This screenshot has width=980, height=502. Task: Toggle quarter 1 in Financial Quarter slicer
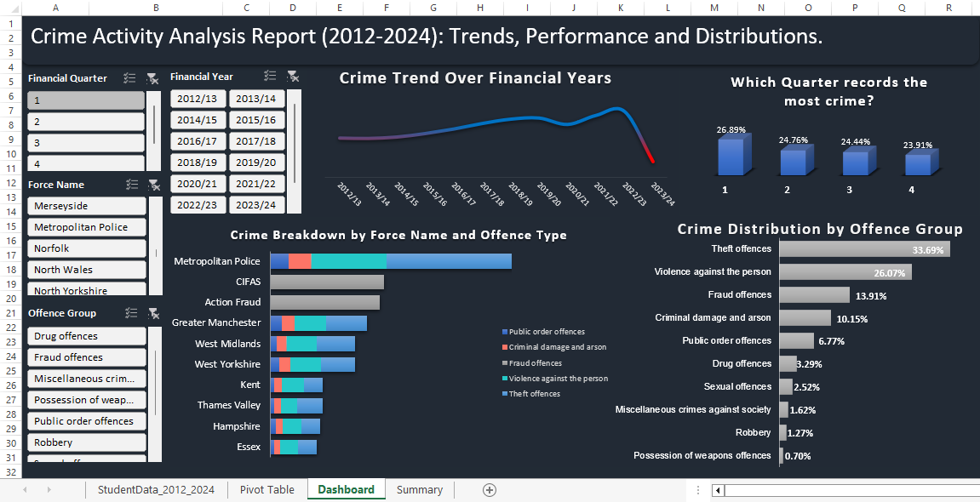point(86,100)
